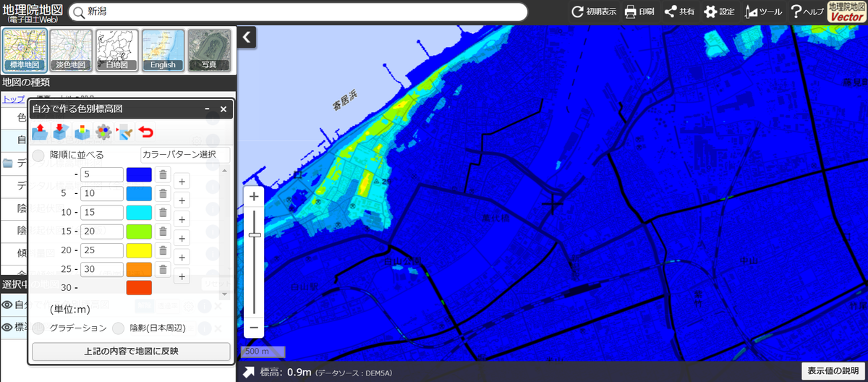Open カラーパターン選択 dropdown
The image size is (868, 382).
coord(184,155)
